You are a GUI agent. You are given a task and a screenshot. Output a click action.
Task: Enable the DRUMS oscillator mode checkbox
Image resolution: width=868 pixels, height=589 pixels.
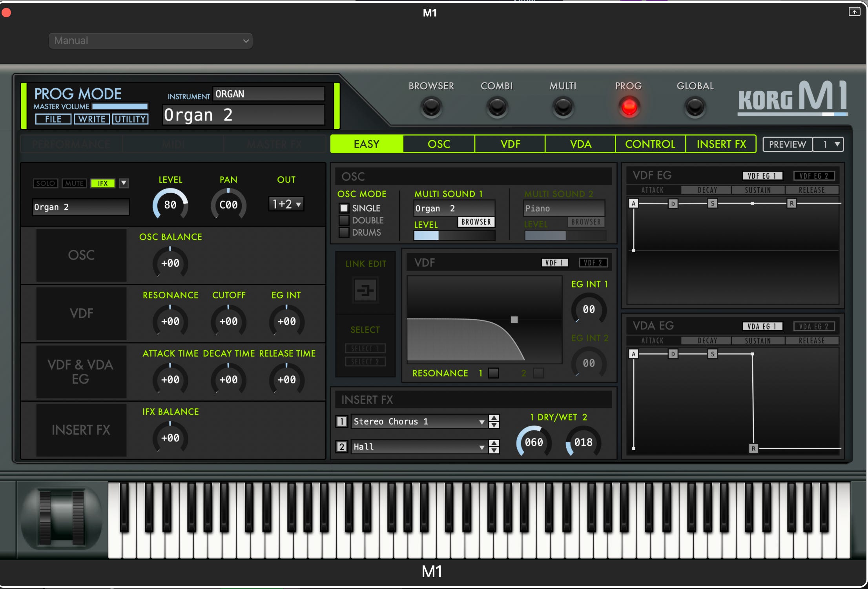(344, 232)
